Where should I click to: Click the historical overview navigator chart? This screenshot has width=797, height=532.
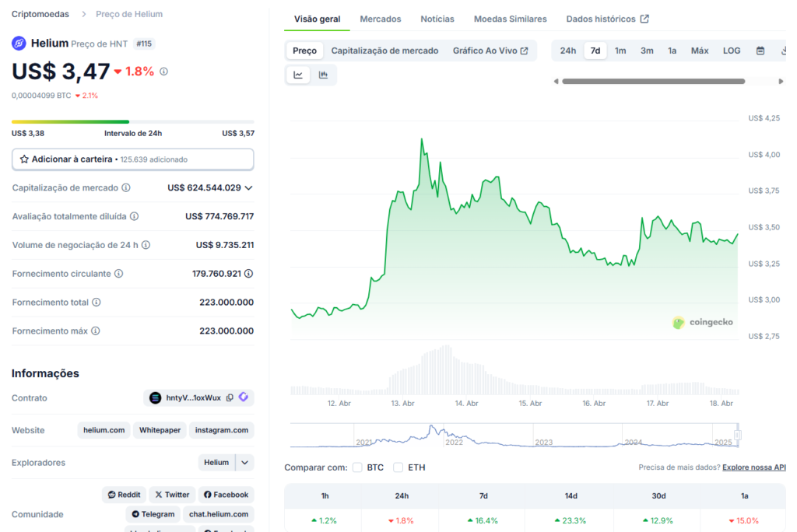pyautogui.click(x=514, y=436)
